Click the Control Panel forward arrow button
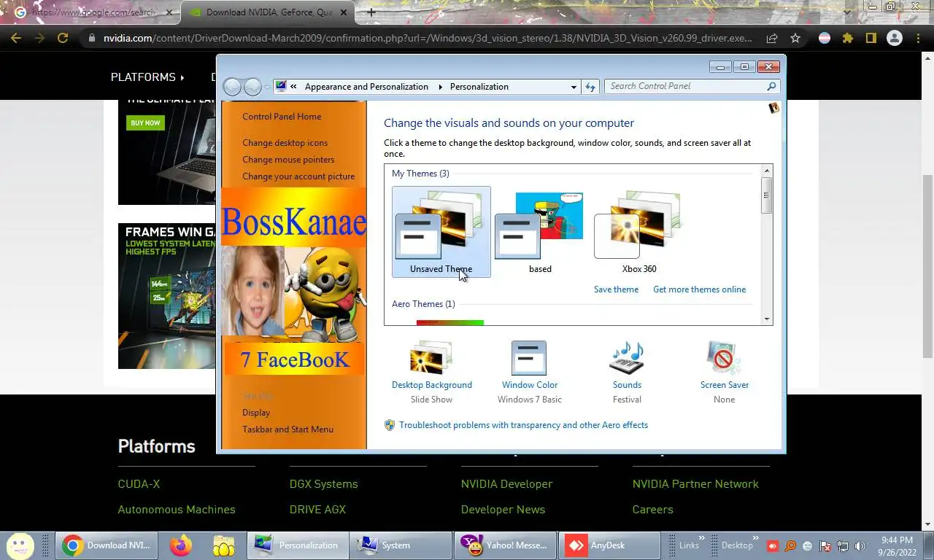Viewport: 934px width, 560px height. (252, 87)
